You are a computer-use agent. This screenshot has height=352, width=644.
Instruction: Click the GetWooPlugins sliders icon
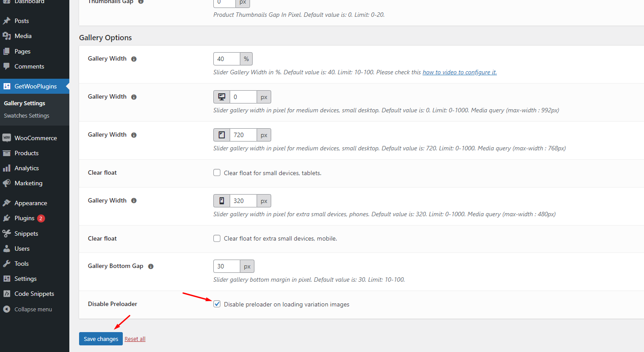click(7, 86)
